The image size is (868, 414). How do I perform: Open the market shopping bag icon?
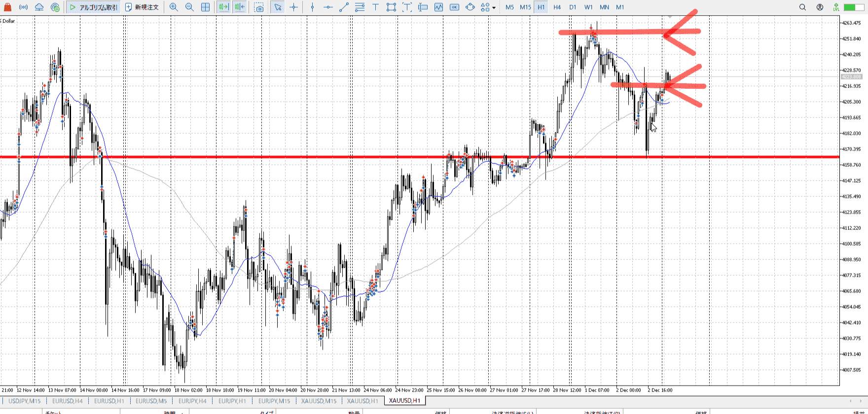[7, 7]
